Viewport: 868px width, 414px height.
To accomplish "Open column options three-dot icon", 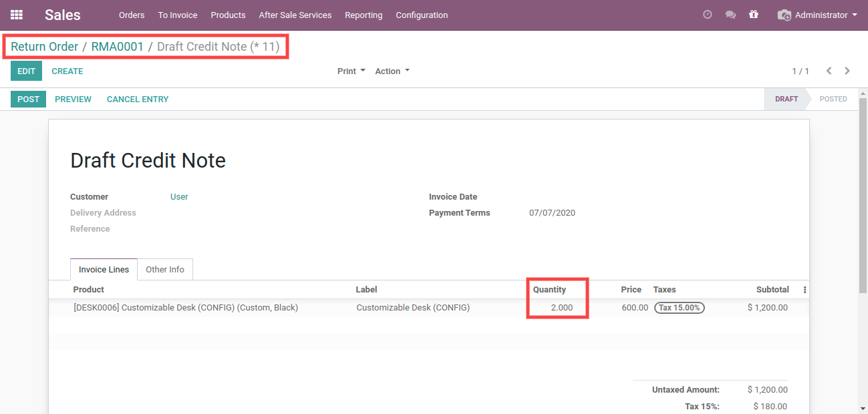I will click(x=805, y=290).
